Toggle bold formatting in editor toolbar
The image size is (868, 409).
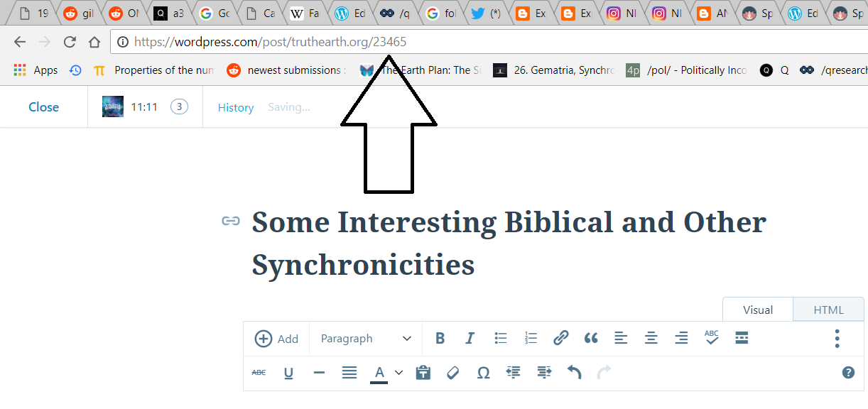point(440,339)
